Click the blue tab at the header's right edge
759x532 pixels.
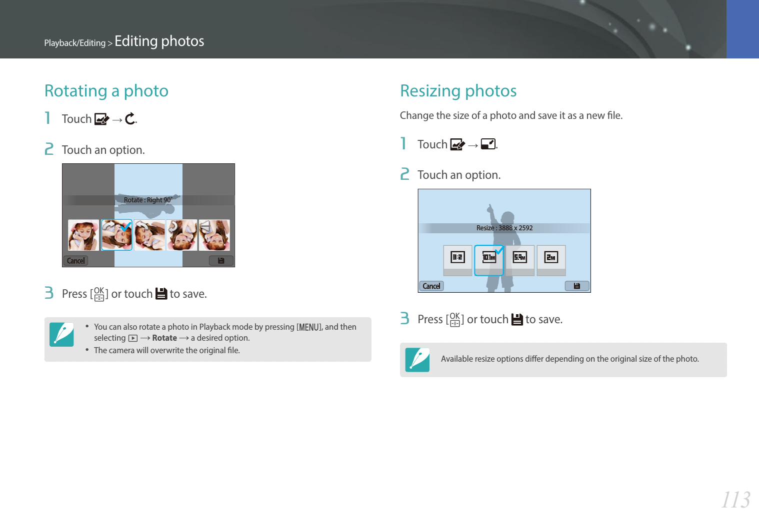coord(742,29)
